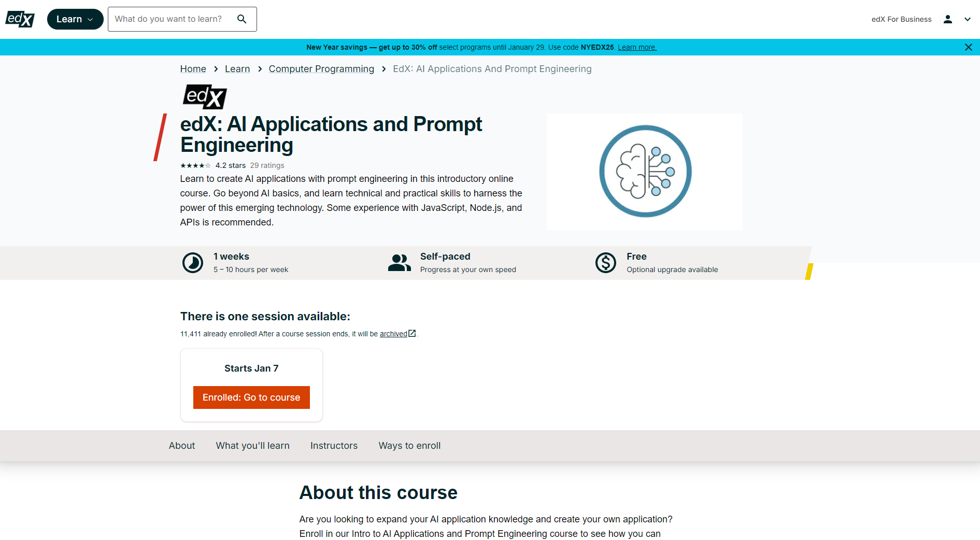Click the star rating icons
980x540 pixels.
[x=195, y=166]
